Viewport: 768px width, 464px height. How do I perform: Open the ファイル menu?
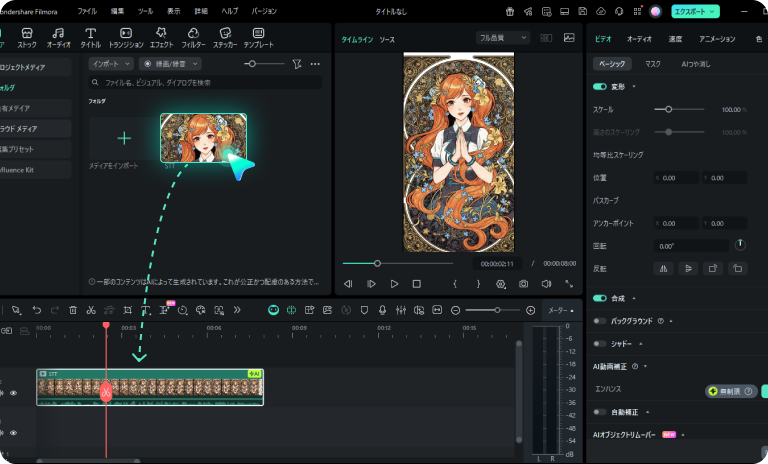click(x=87, y=11)
